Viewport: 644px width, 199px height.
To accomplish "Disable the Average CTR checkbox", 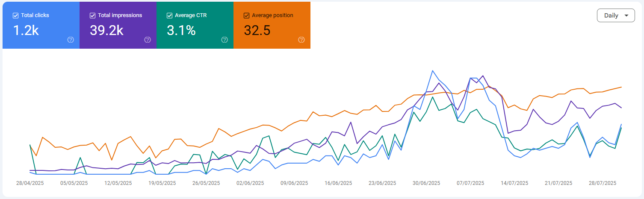I will [170, 15].
